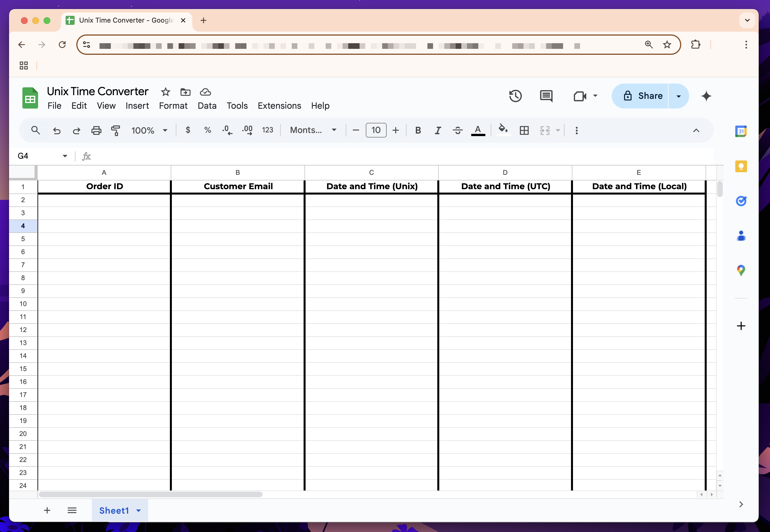The image size is (770, 532).
Task: Open version history clock icon
Action: click(515, 96)
